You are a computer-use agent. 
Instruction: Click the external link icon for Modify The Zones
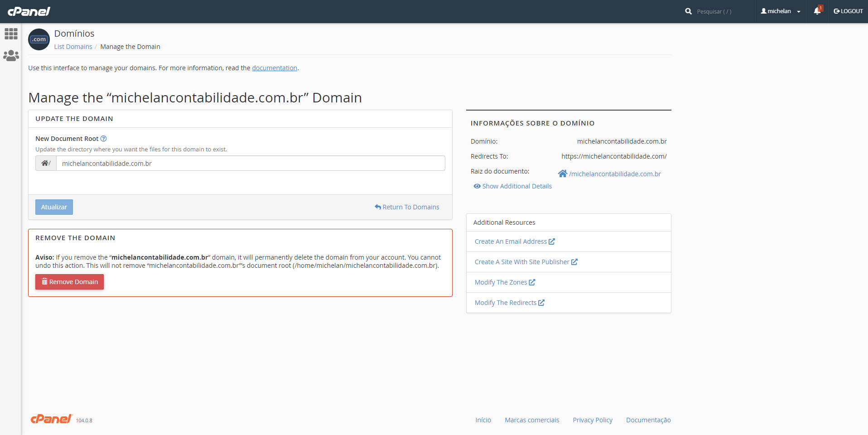click(532, 282)
